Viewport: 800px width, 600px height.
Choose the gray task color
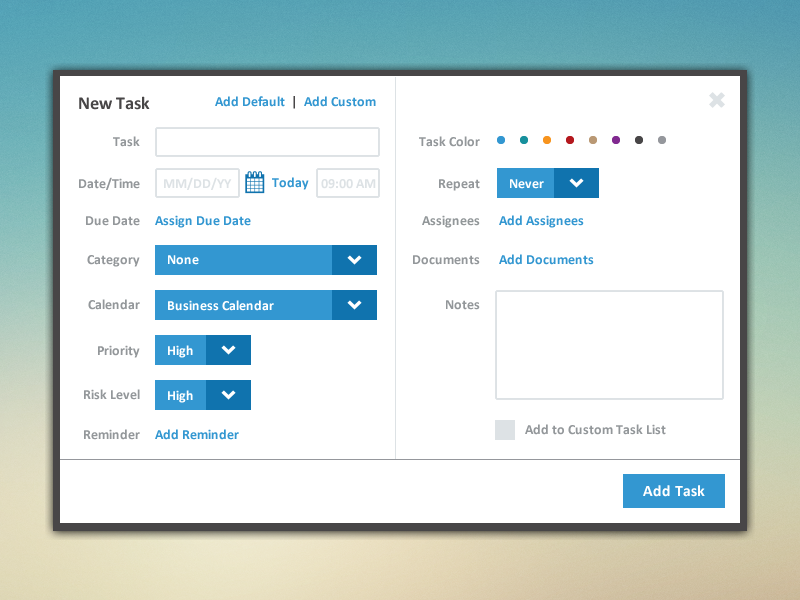click(x=661, y=140)
